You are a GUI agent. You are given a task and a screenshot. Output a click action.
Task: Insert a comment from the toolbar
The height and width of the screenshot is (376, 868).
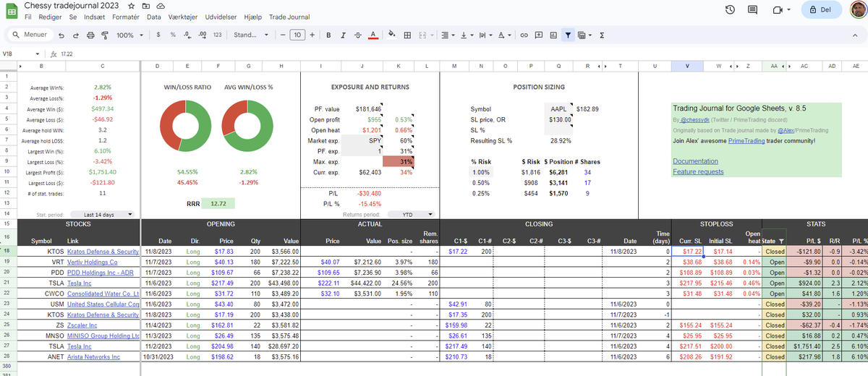point(538,35)
